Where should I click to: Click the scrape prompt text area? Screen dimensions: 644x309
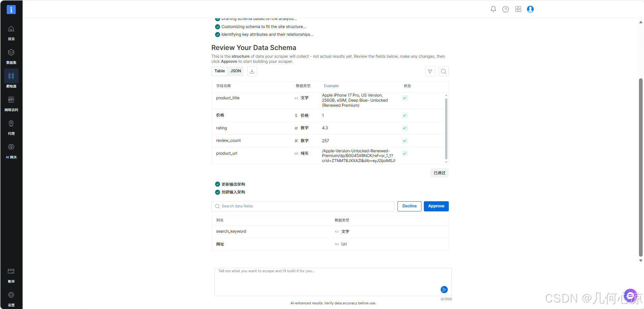(333, 282)
